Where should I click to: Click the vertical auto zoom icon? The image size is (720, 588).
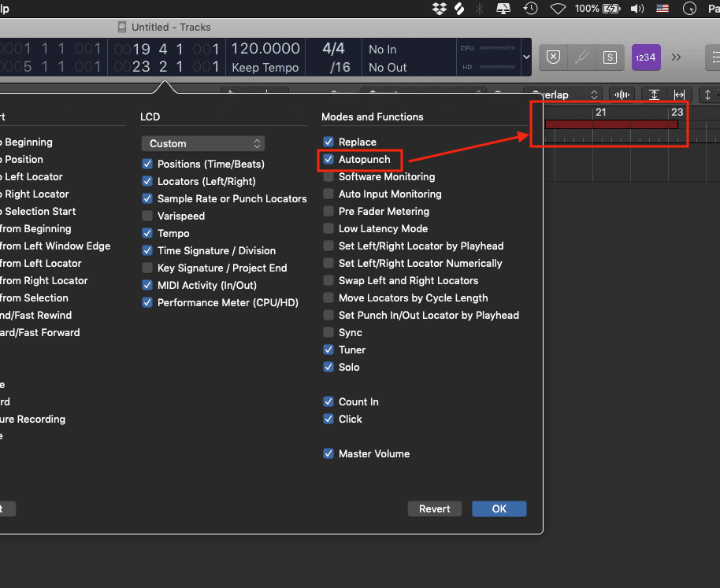coord(654,94)
